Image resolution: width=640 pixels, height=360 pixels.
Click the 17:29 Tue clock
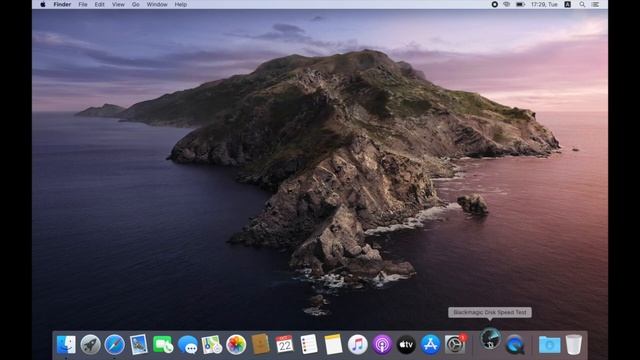(x=544, y=4)
